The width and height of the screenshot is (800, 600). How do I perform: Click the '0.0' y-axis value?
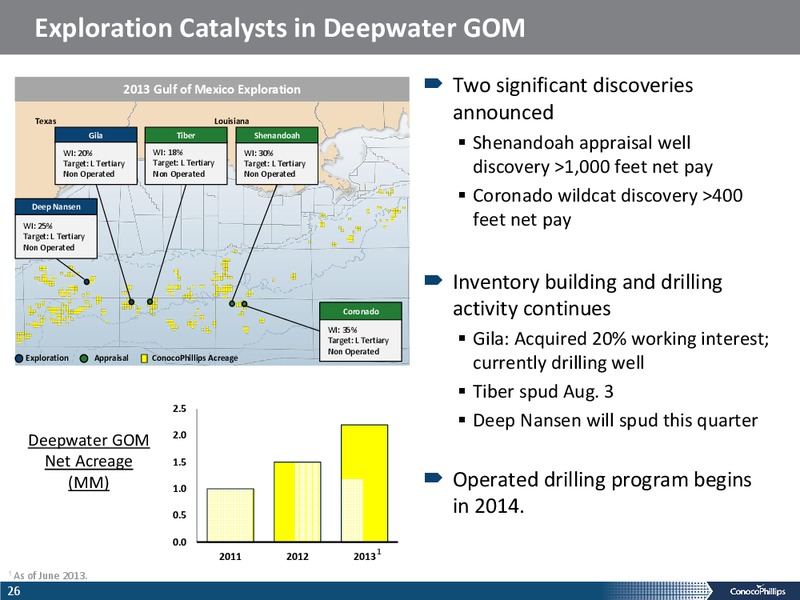[180, 542]
